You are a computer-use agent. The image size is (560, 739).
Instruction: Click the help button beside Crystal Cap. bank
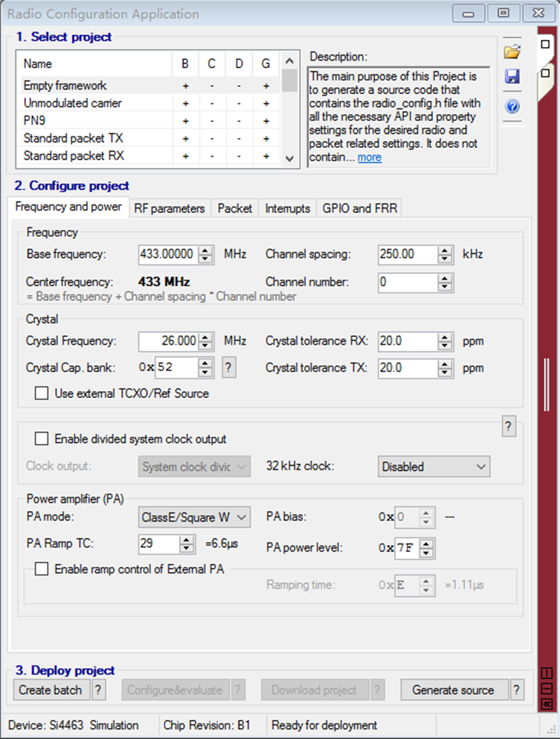(228, 368)
